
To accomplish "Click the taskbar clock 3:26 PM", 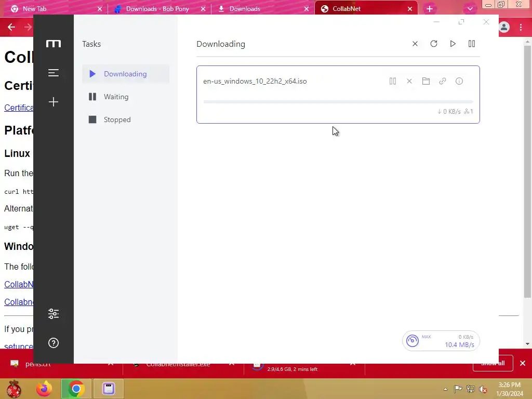I will (x=509, y=385).
